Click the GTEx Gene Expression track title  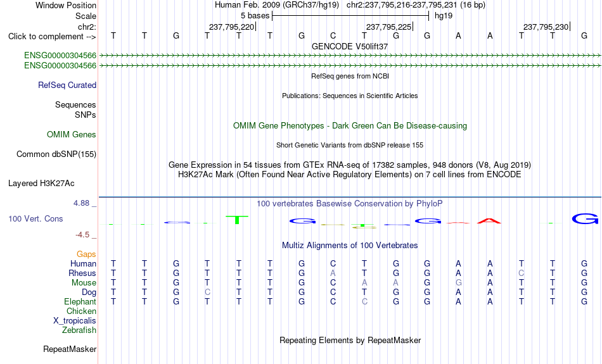coord(350,165)
